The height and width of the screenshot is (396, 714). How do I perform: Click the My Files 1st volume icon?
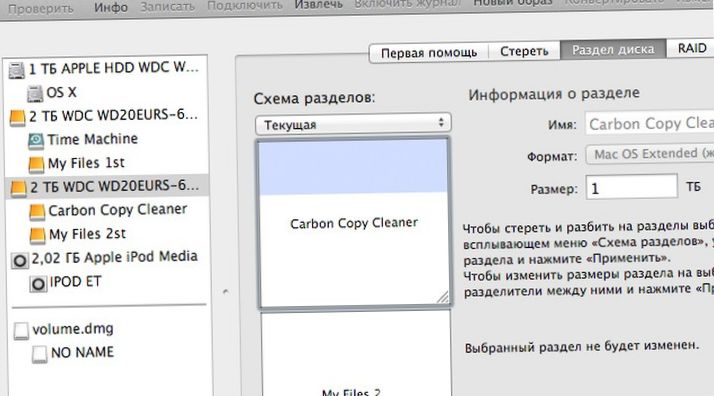point(36,165)
